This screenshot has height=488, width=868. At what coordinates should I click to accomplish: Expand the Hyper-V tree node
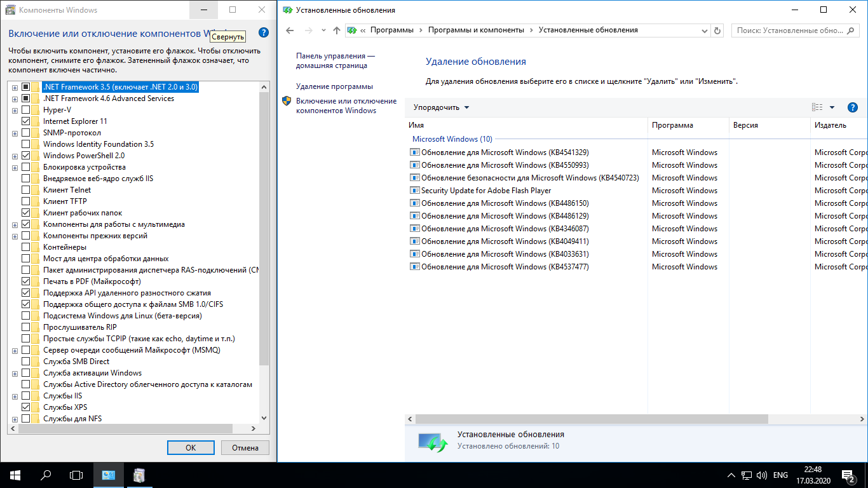(x=15, y=110)
